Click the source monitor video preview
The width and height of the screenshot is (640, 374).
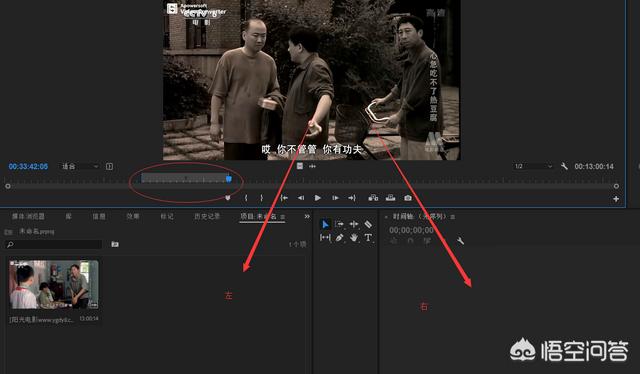(x=311, y=80)
